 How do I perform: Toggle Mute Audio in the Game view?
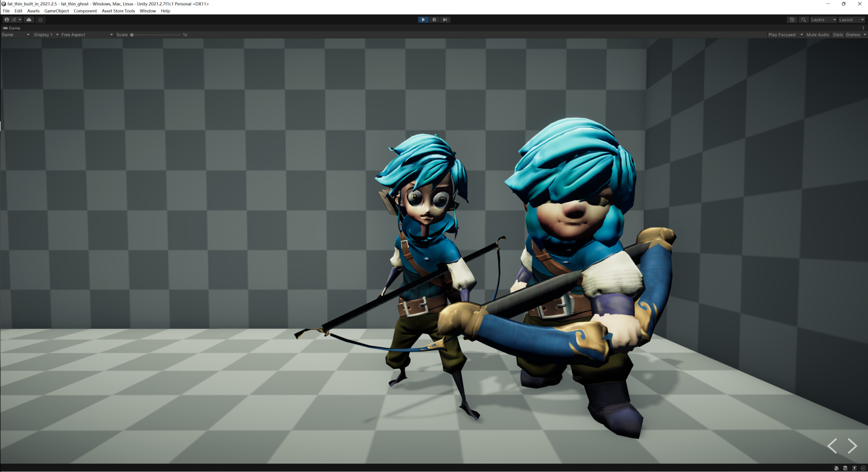[817, 34]
